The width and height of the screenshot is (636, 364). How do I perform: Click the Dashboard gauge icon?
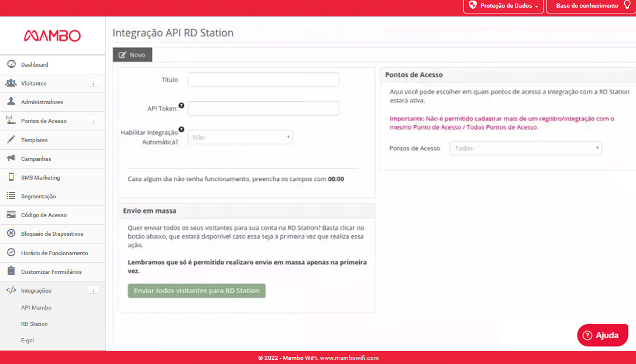[x=11, y=64]
